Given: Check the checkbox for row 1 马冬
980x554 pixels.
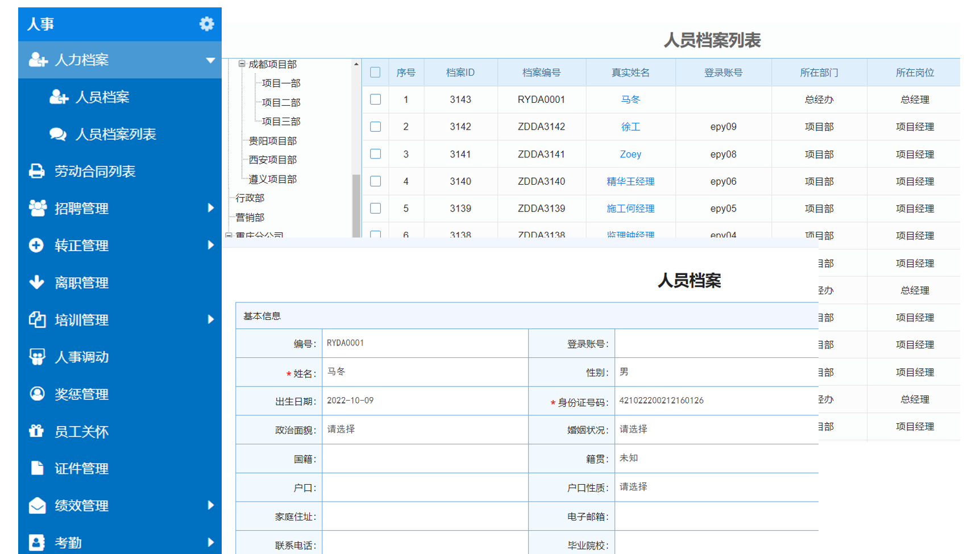Looking at the screenshot, I should pos(375,99).
